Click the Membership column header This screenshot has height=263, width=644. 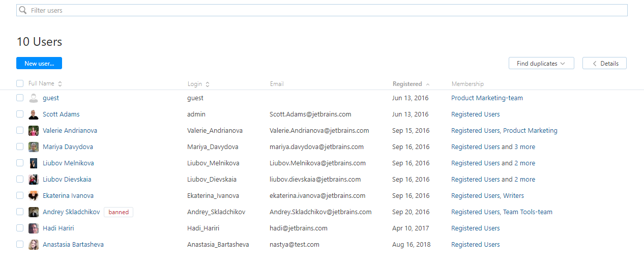(467, 84)
